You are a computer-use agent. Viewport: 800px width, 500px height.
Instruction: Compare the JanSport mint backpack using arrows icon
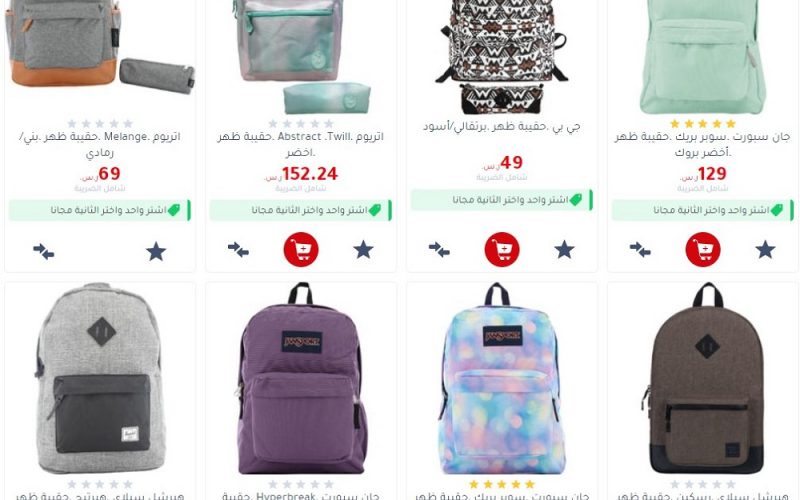pos(640,249)
